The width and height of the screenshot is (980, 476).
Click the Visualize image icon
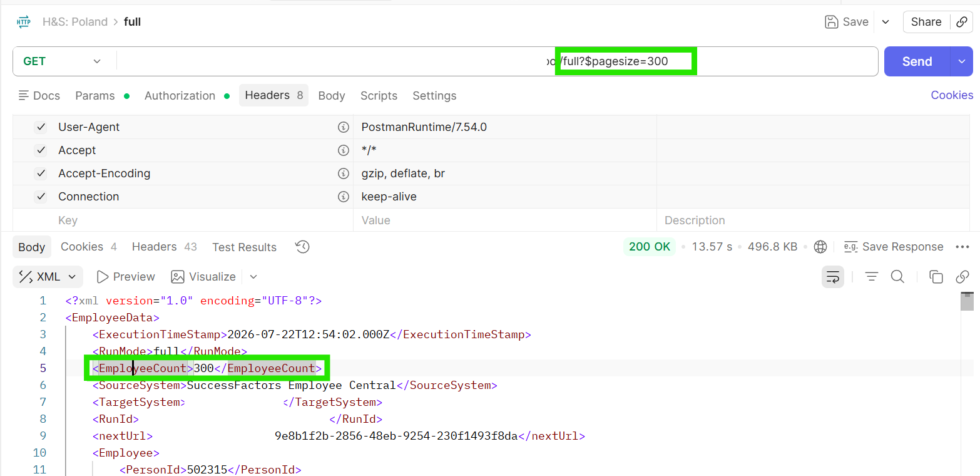pyautogui.click(x=178, y=277)
